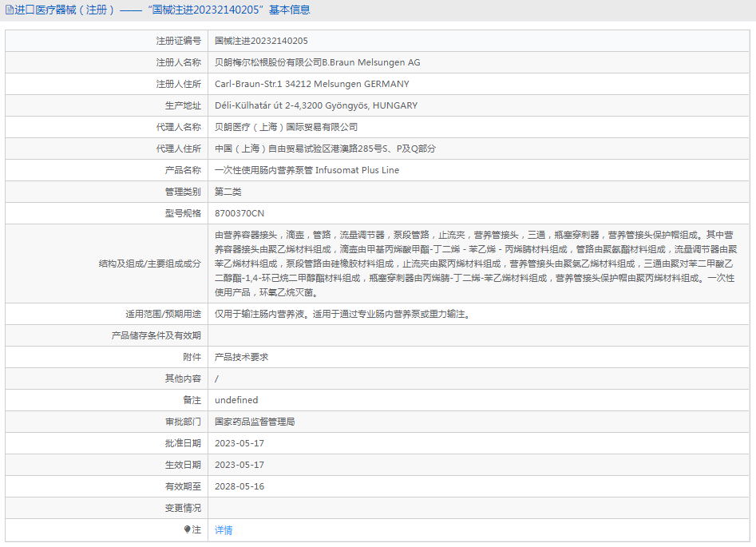Click the slash value in the 其他内容 row
The width and height of the screenshot is (756, 547).
(216, 379)
